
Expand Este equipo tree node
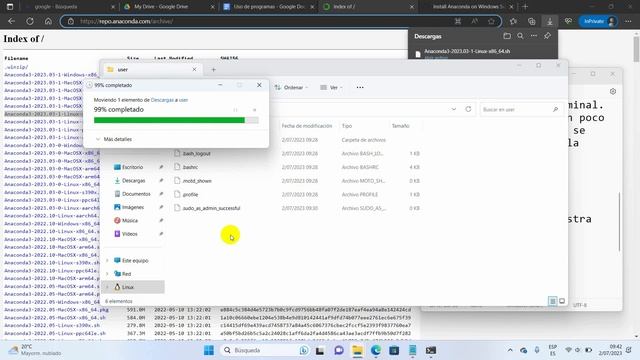click(x=107, y=260)
